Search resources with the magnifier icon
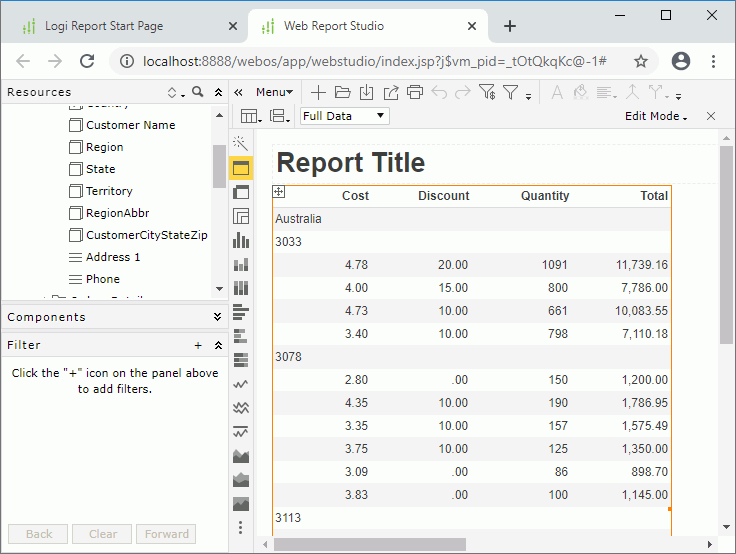Viewport: 736px width, 554px height. point(198,92)
